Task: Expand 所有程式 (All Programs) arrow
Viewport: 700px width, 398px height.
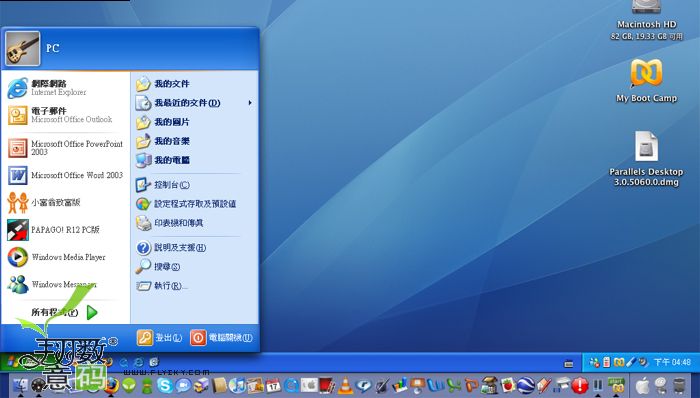Action: tap(92, 312)
